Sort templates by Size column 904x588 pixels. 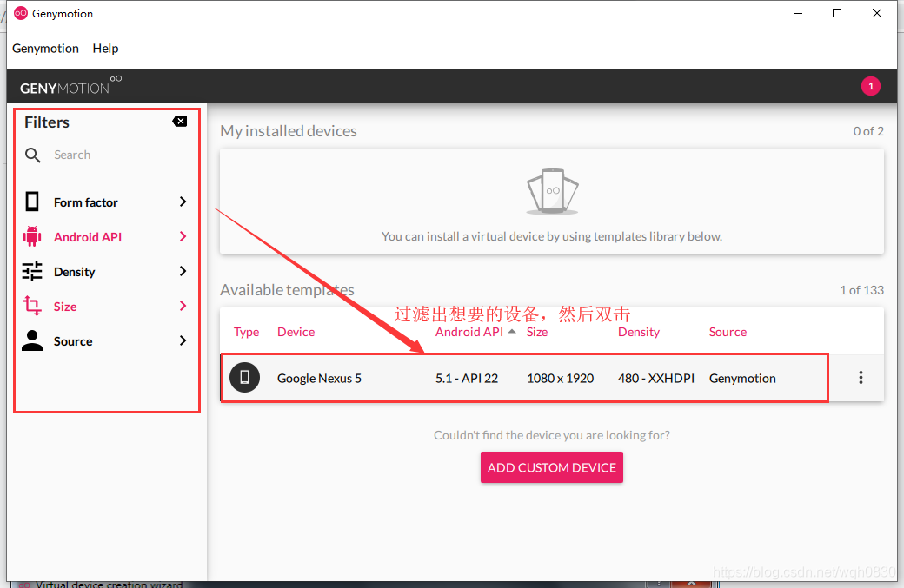(x=537, y=332)
